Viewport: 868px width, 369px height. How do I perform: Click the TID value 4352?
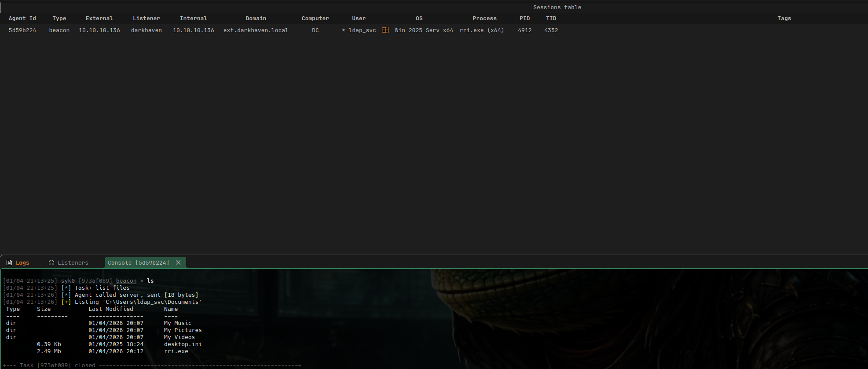pyautogui.click(x=551, y=30)
